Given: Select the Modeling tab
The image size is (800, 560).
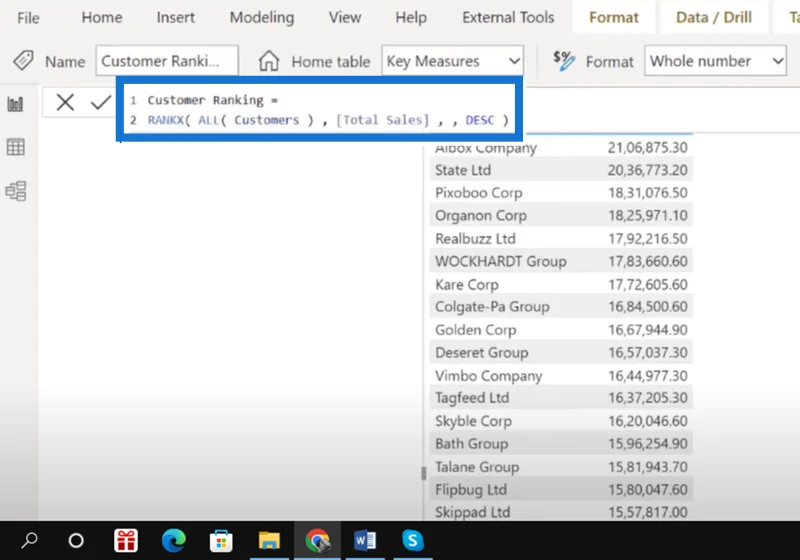Looking at the screenshot, I should 262,17.
